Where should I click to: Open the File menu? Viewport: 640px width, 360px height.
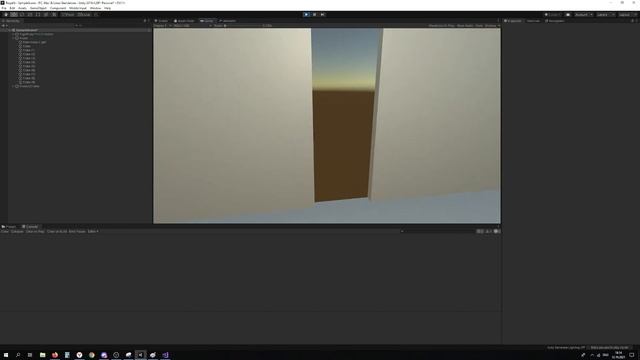(4, 8)
